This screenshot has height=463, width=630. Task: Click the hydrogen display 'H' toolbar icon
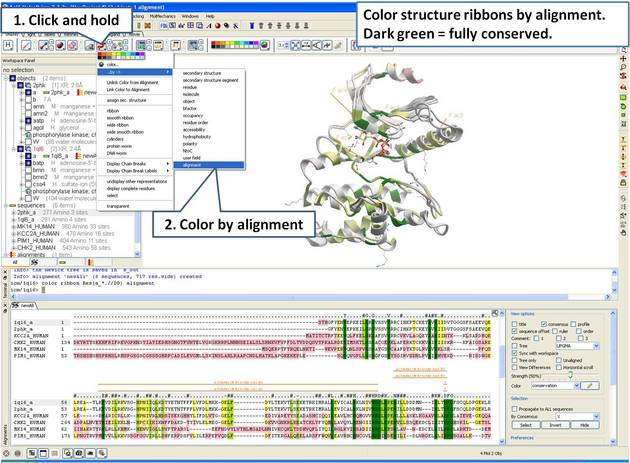pos(8,45)
